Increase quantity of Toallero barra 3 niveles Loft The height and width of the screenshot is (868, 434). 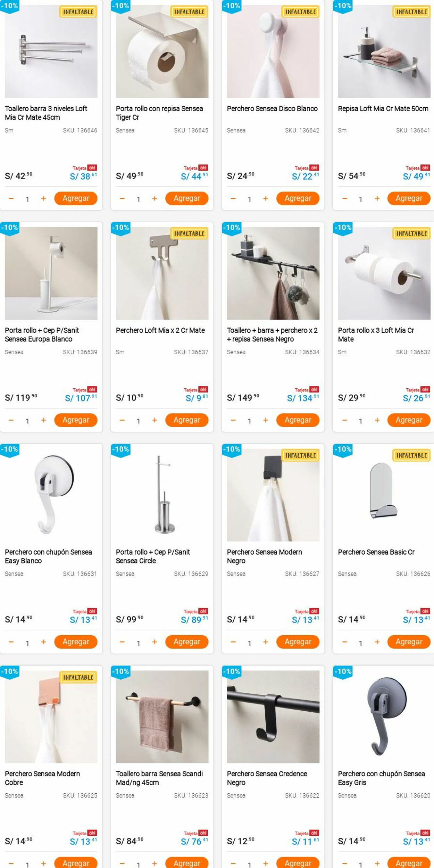[43, 199]
